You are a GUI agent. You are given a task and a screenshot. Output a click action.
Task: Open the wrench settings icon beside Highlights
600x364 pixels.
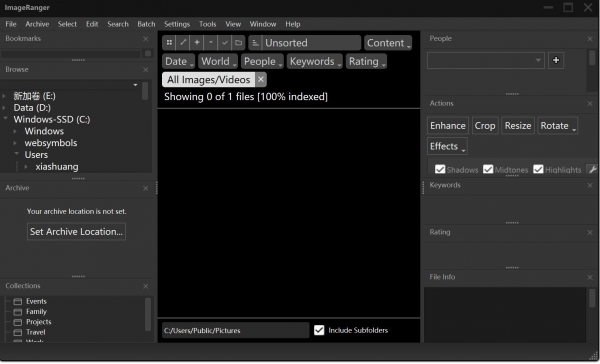(x=592, y=169)
